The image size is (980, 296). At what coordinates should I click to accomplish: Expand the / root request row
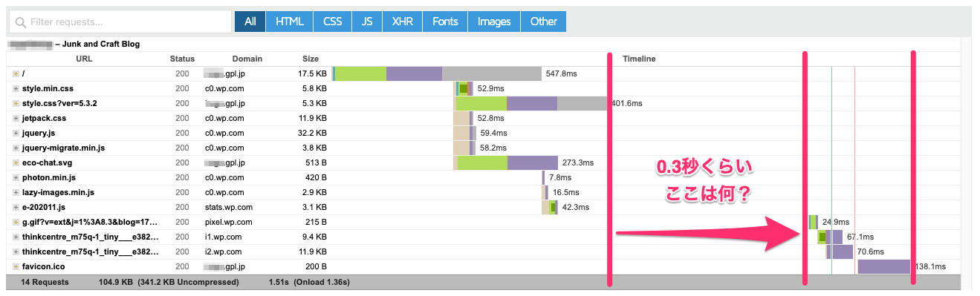coord(16,73)
